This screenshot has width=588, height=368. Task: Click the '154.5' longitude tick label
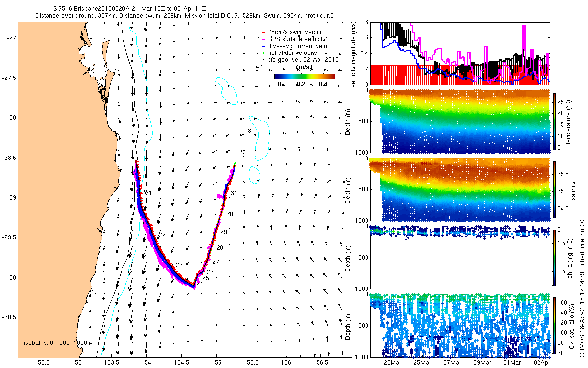181,363
